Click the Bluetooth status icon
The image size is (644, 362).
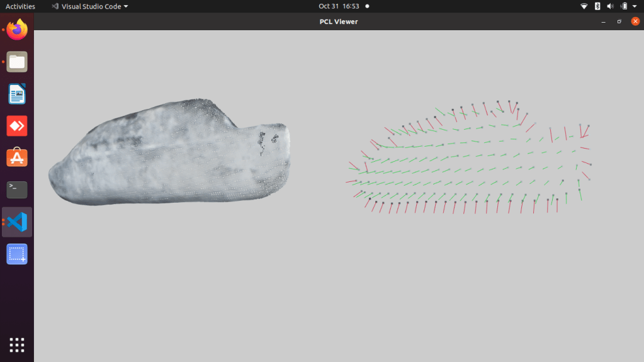point(597,6)
